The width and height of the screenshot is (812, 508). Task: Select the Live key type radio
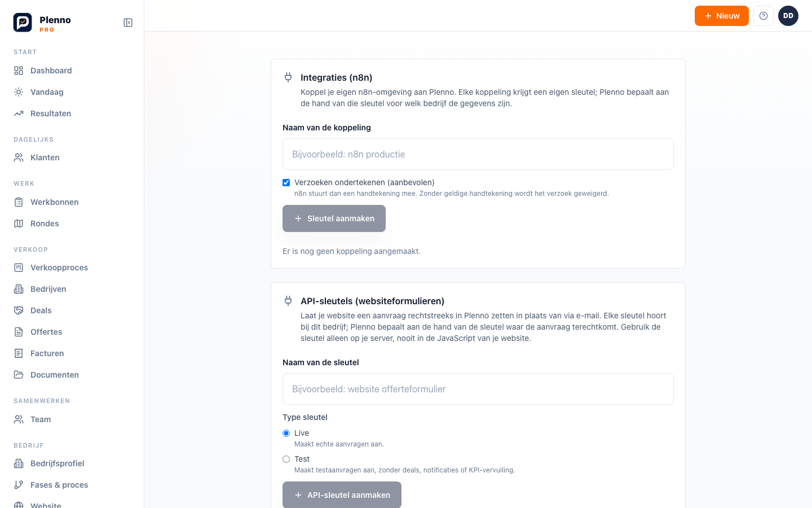click(x=286, y=433)
